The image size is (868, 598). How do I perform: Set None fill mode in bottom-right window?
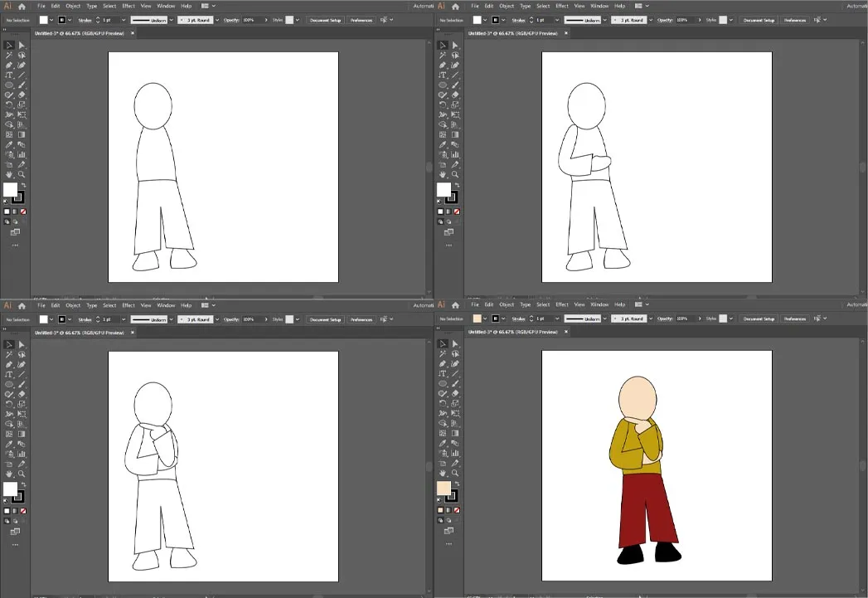[457, 510]
